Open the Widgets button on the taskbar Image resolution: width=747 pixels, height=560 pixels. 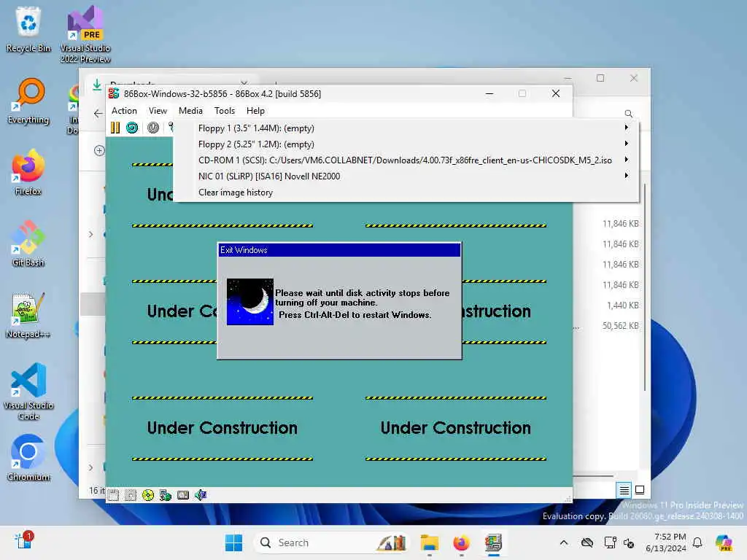23,542
